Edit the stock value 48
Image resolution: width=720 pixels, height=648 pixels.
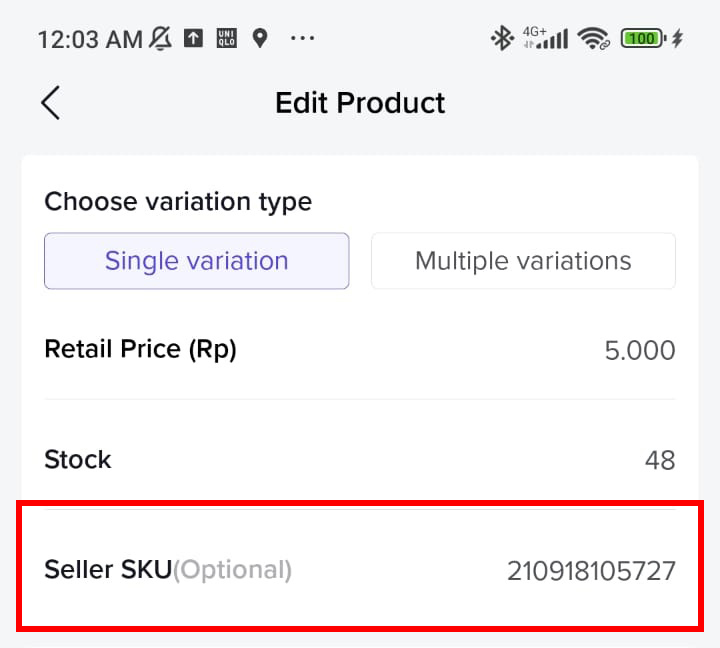[660, 460]
